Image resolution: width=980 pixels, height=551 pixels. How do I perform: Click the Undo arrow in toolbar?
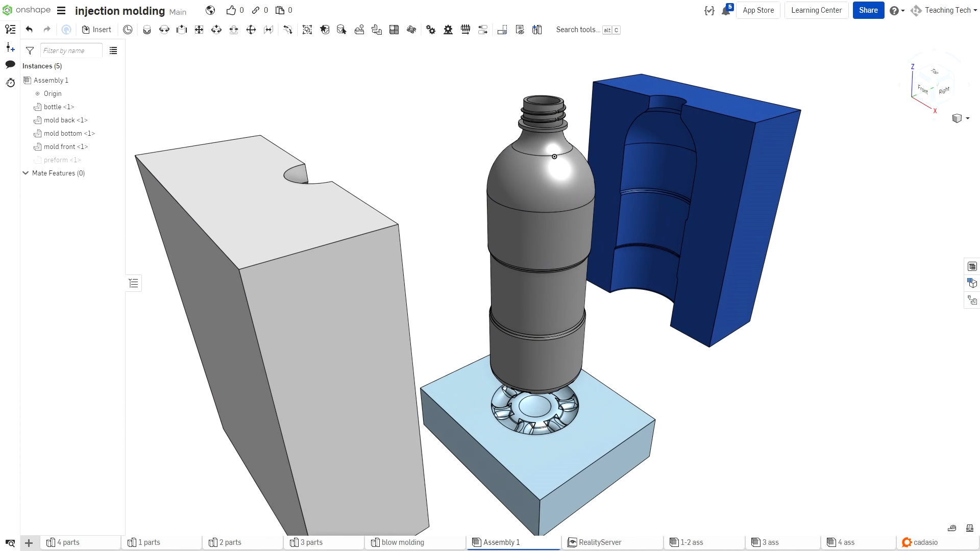tap(29, 30)
